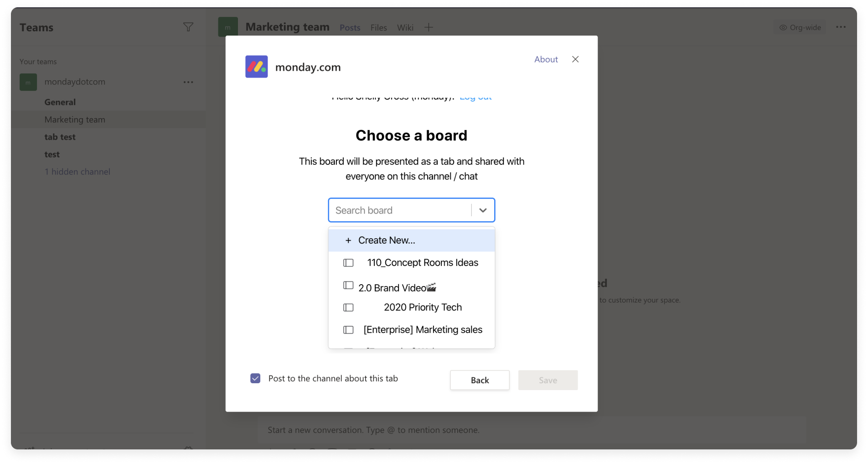Click the plus icon to add a new tab
The width and height of the screenshot is (868, 464).
429,27
